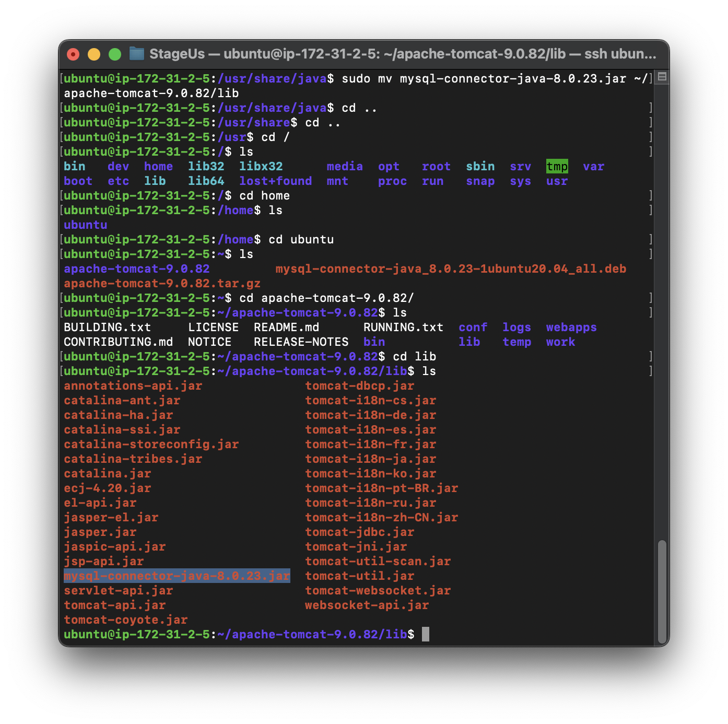Click the file name catalina.jar
728x724 pixels.
point(108,474)
